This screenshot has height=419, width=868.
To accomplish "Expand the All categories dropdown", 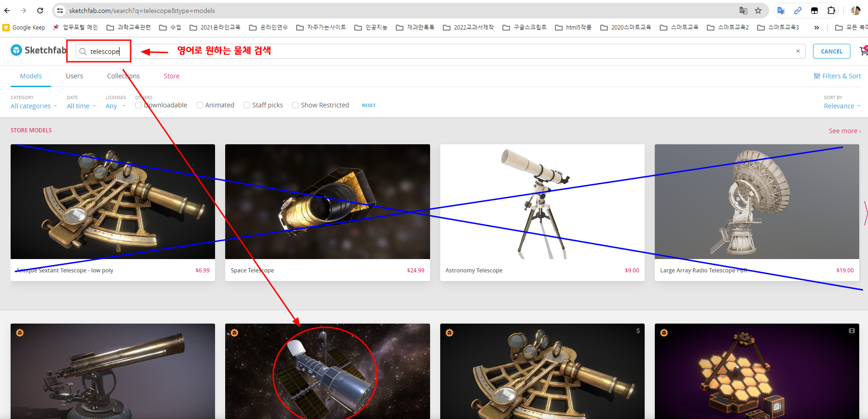I will [x=34, y=106].
